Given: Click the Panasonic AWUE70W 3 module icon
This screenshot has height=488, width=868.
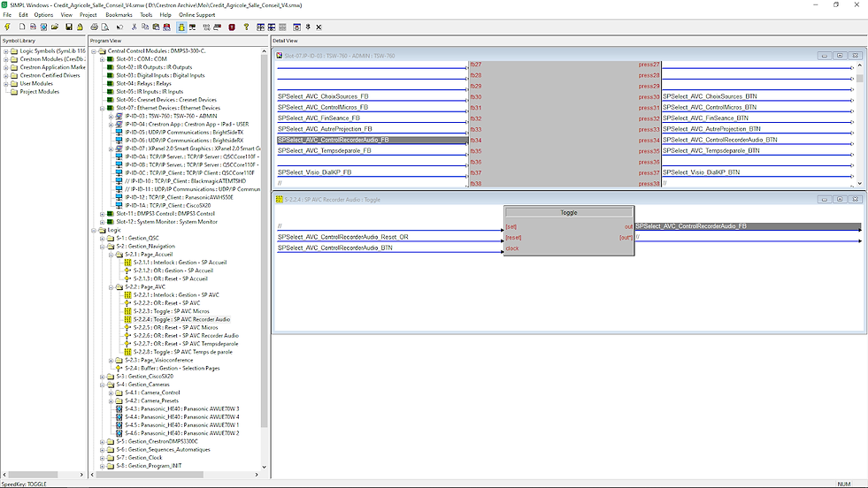Looking at the screenshot, I should pyautogui.click(x=119, y=409).
